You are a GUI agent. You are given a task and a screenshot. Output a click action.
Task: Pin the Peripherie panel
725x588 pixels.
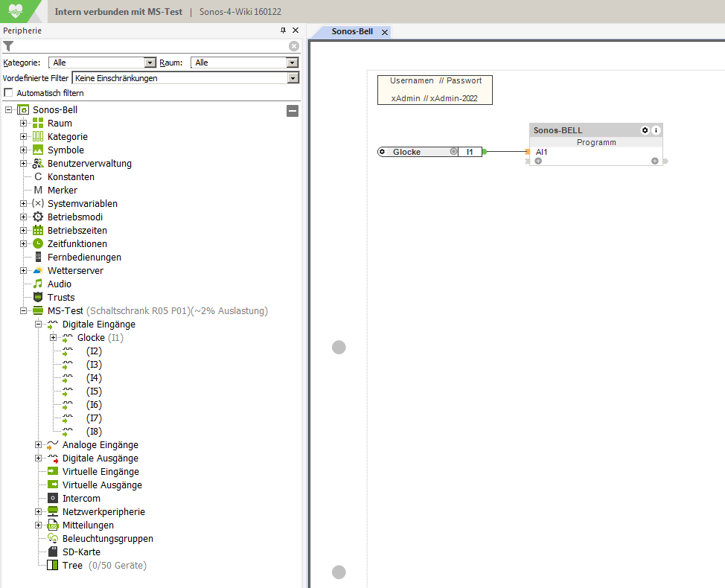pos(283,31)
